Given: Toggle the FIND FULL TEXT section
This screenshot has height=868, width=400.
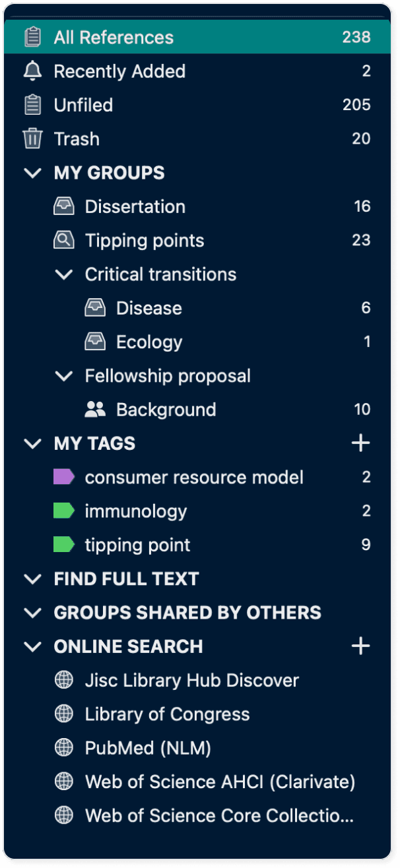Looking at the screenshot, I should coord(32,579).
